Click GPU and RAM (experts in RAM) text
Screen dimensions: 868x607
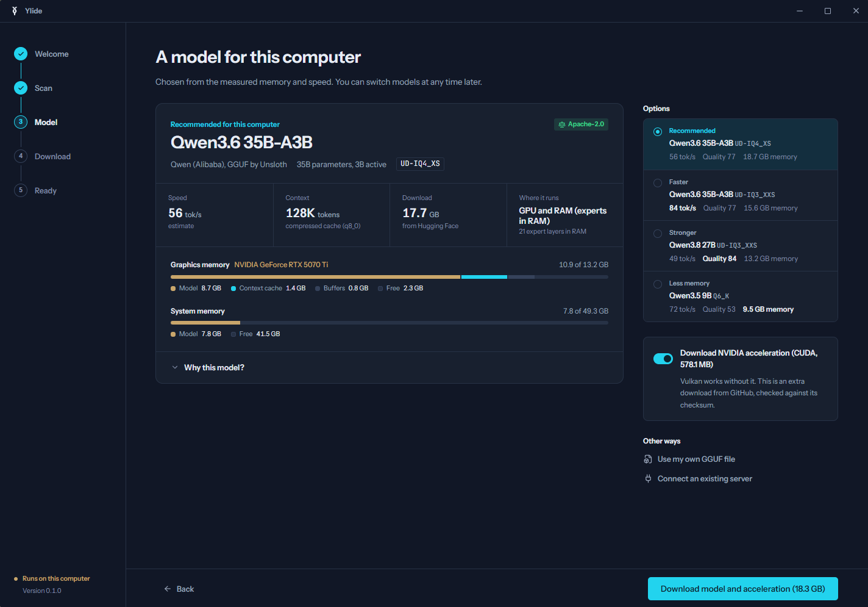563,216
